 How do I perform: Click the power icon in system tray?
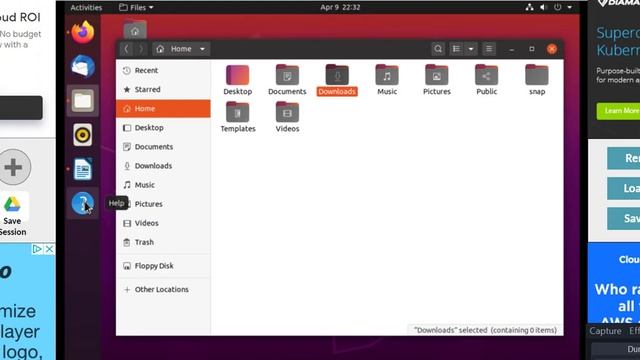click(558, 7)
